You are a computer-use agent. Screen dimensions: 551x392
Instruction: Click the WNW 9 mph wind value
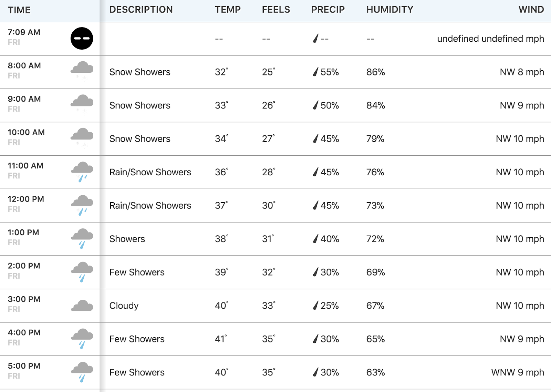coord(518,372)
